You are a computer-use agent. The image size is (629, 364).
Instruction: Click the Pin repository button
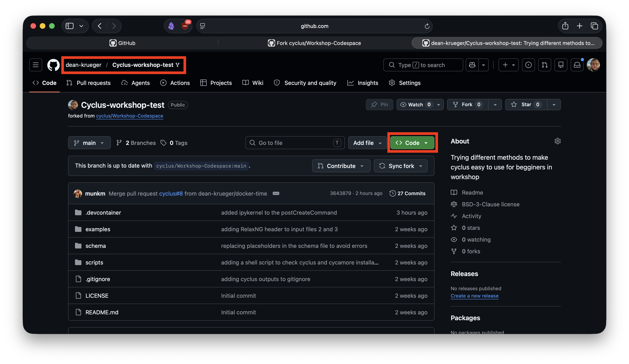(x=379, y=105)
